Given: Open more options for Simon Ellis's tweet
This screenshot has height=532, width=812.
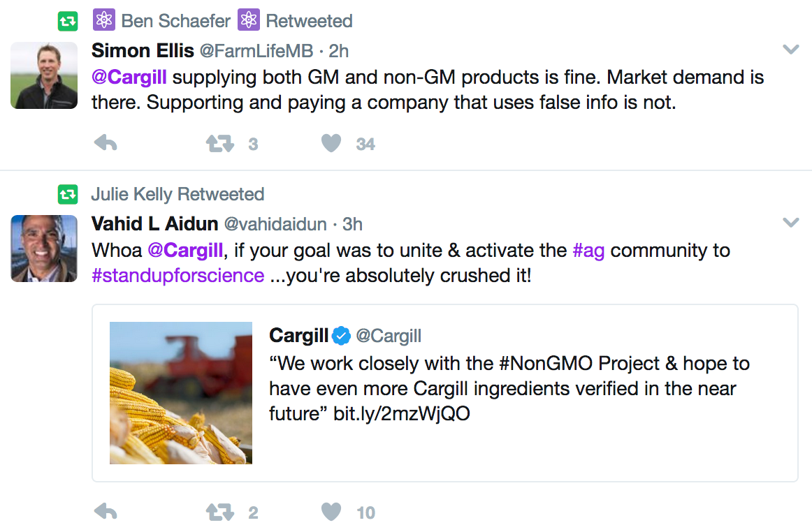Looking at the screenshot, I should (790, 50).
